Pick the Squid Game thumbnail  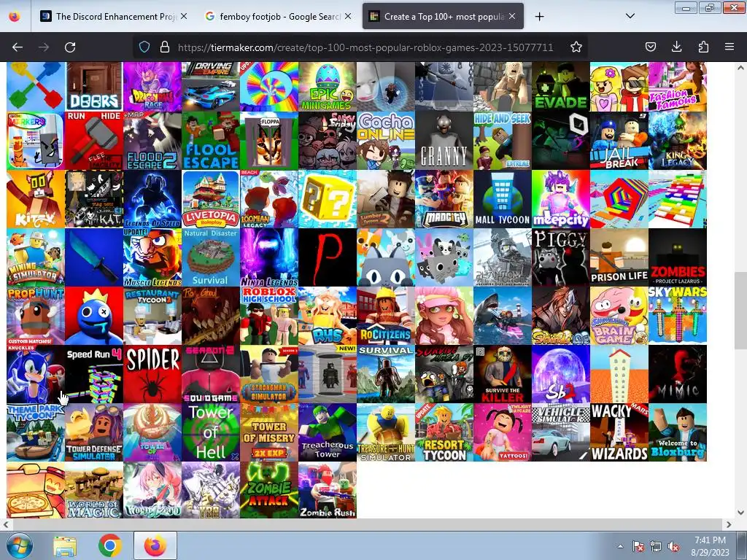(211, 374)
